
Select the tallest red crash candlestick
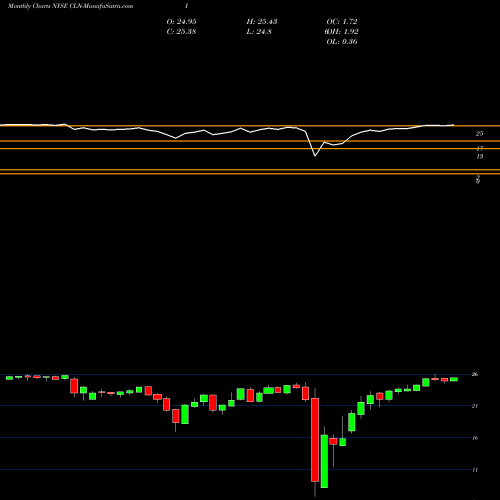315,440
